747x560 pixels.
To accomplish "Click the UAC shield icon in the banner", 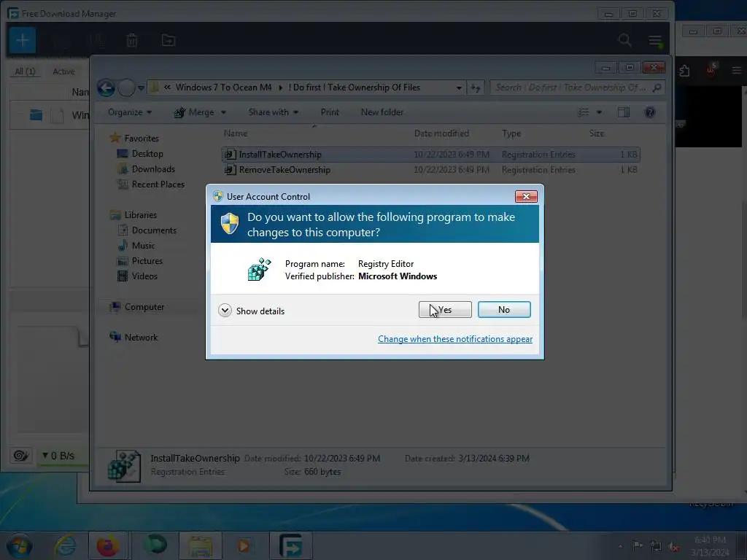I will click(230, 224).
